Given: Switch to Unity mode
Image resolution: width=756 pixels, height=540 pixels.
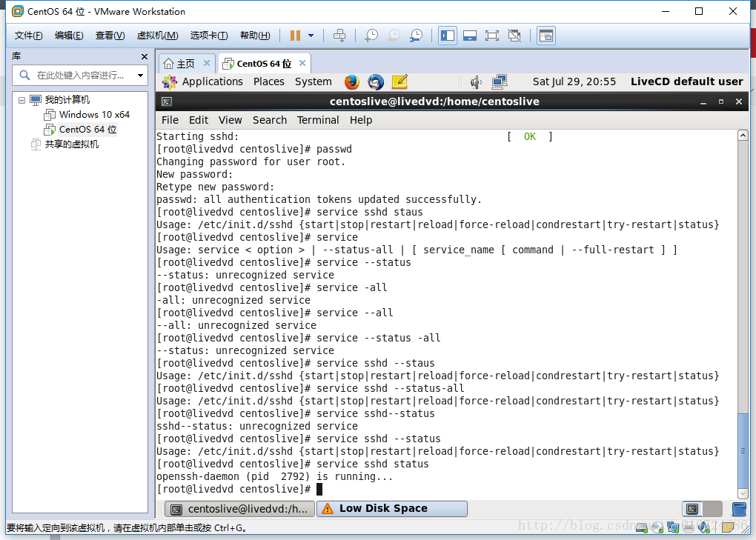Looking at the screenshot, I should tap(514, 36).
